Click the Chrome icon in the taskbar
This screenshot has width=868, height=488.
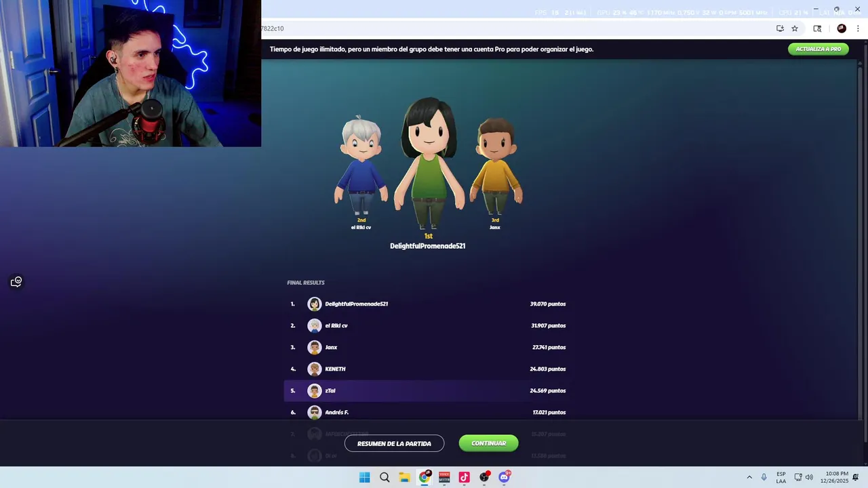pos(425,477)
